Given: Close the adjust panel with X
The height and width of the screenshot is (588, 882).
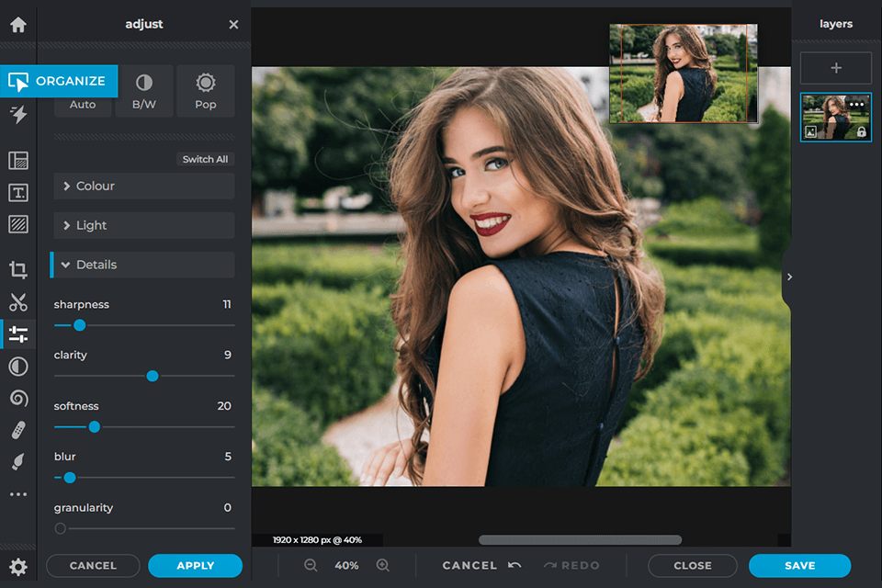Looking at the screenshot, I should pyautogui.click(x=233, y=24).
